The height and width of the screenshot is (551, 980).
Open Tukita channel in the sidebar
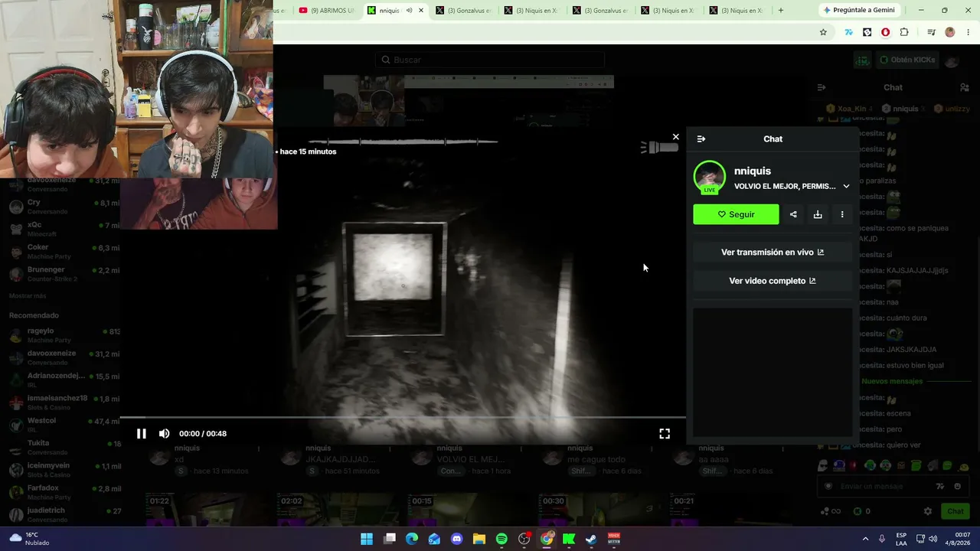click(64, 446)
